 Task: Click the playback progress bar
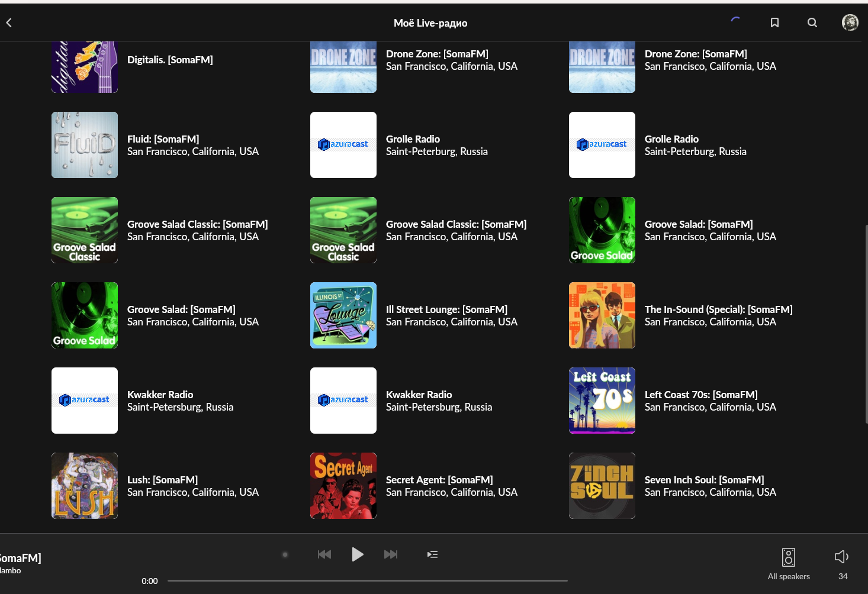[x=367, y=580]
